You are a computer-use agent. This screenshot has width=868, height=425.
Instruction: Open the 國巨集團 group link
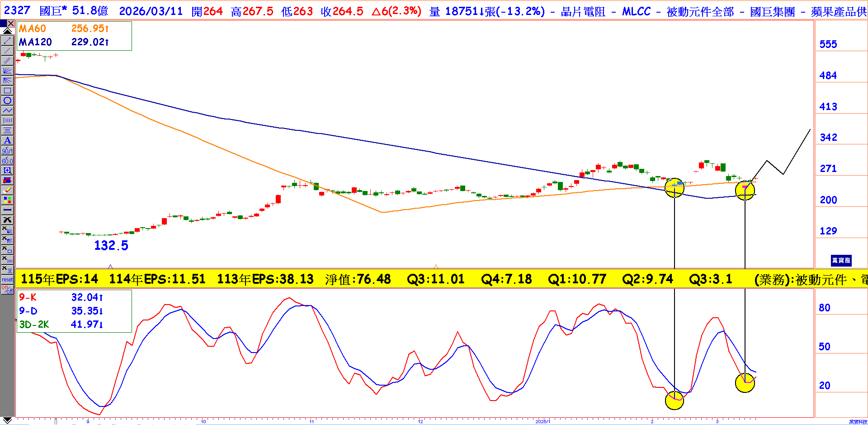tap(772, 11)
